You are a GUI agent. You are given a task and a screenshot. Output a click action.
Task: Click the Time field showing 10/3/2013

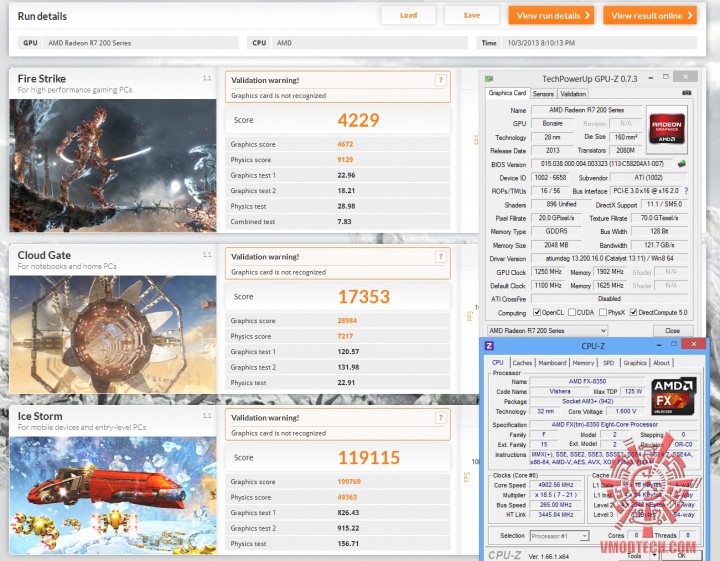pos(599,43)
